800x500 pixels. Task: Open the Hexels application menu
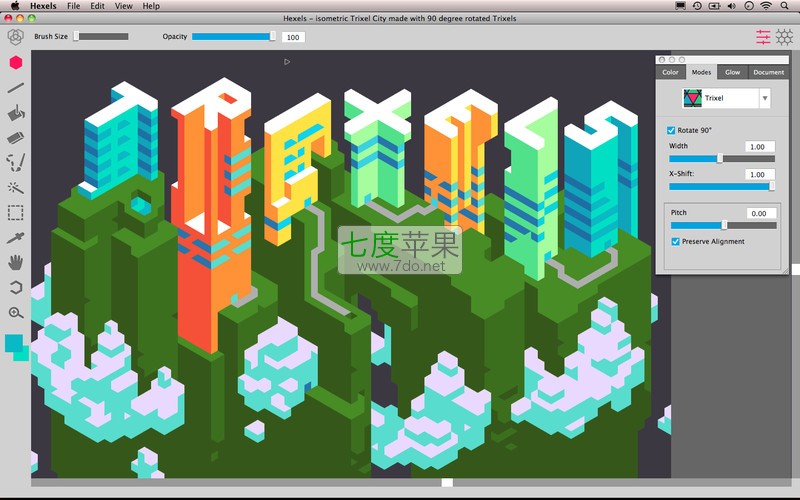tap(43, 6)
